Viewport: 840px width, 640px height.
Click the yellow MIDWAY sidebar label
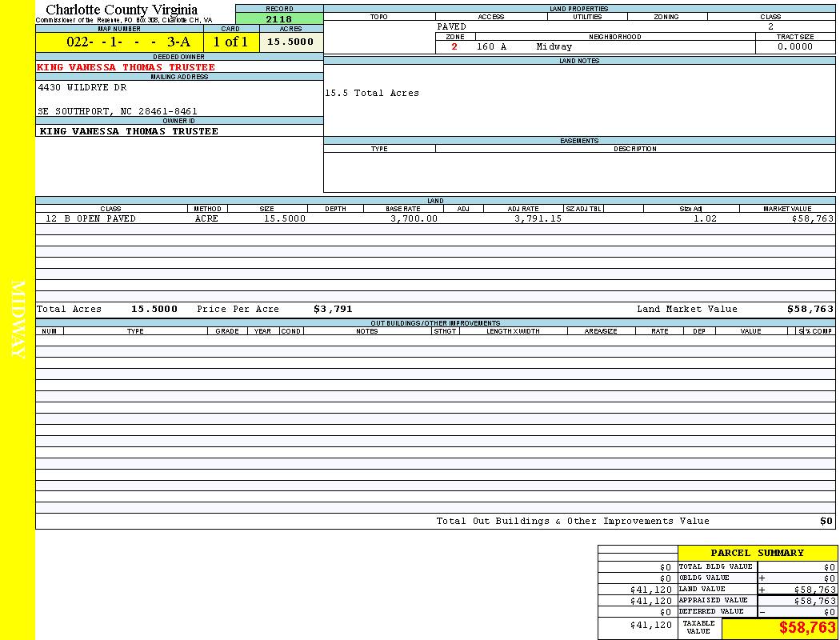(18, 320)
